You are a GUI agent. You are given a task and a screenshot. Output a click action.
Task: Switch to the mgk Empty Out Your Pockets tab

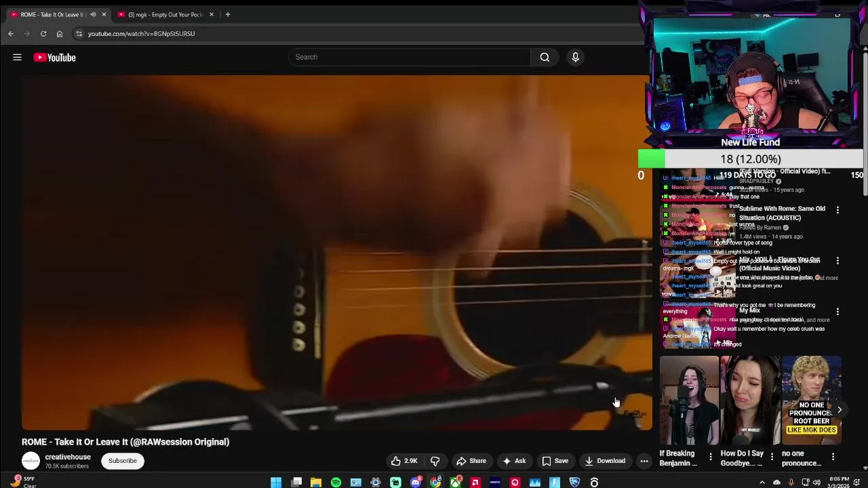pos(165,14)
